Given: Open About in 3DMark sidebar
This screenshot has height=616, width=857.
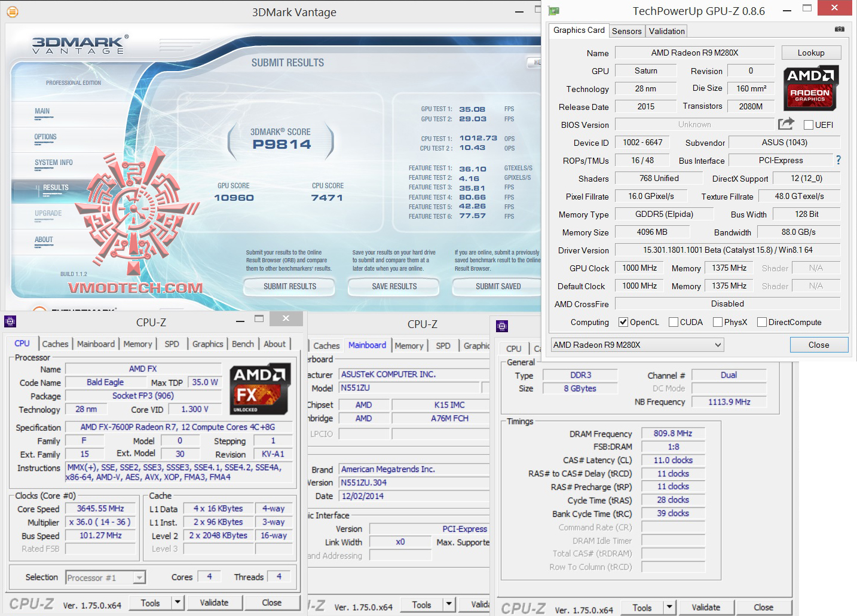Looking at the screenshot, I should 44,240.
